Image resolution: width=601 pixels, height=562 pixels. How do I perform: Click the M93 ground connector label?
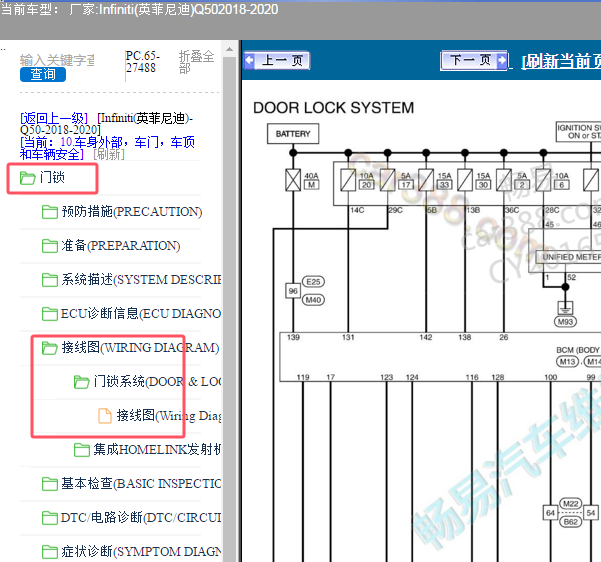point(565,322)
